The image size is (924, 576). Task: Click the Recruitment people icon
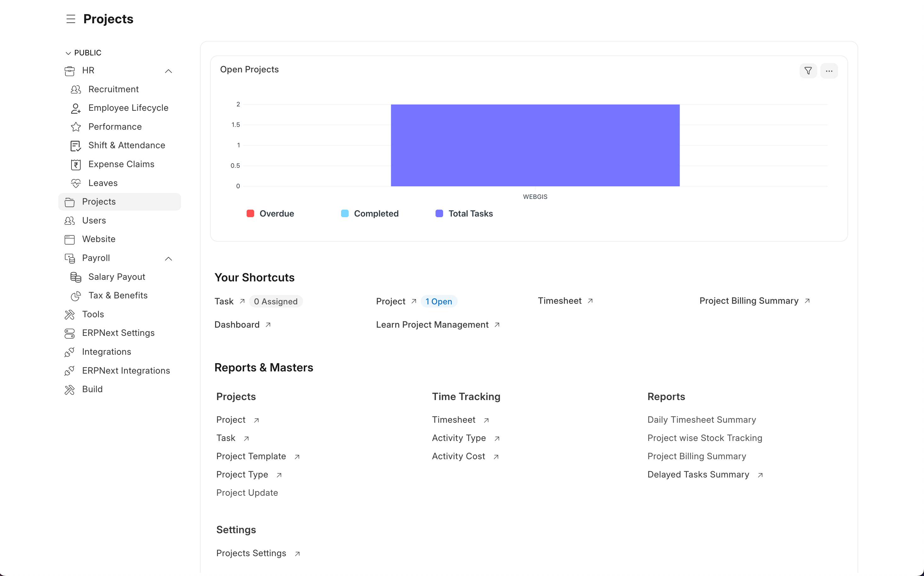pyautogui.click(x=76, y=89)
